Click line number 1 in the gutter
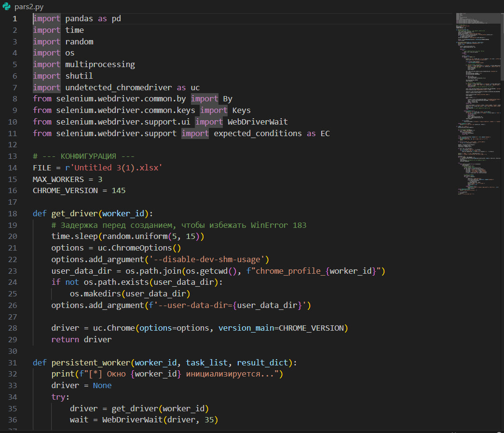504x433 pixels. [15, 19]
